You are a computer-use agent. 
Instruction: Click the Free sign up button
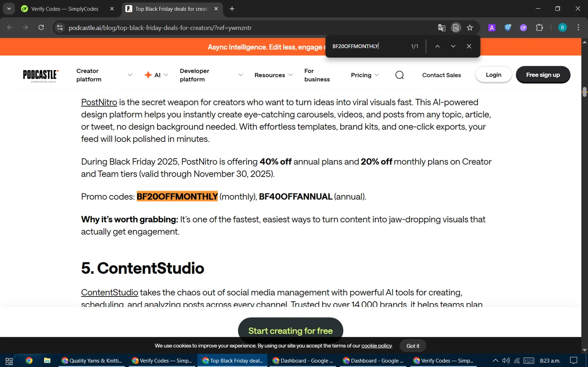pos(543,74)
